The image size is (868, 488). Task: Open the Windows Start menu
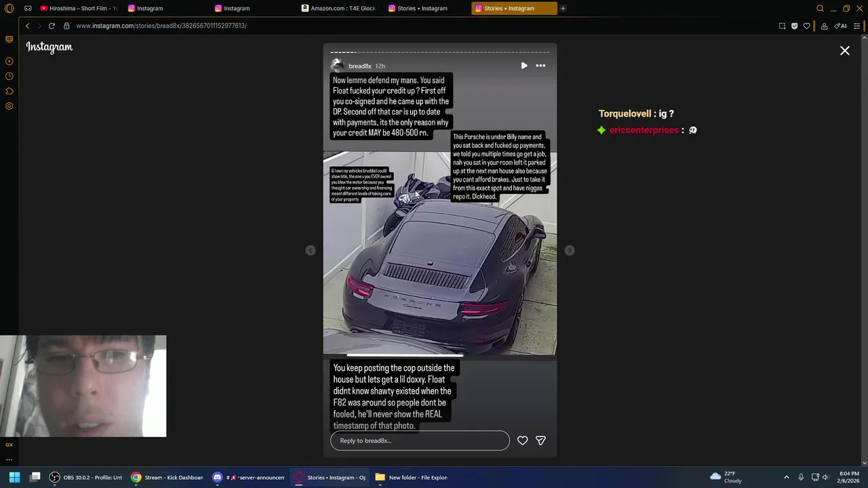coord(14,477)
